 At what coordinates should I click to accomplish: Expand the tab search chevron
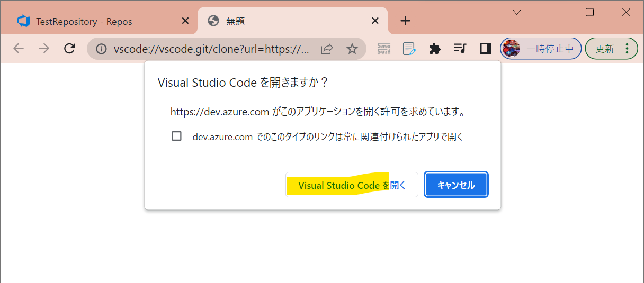[517, 12]
